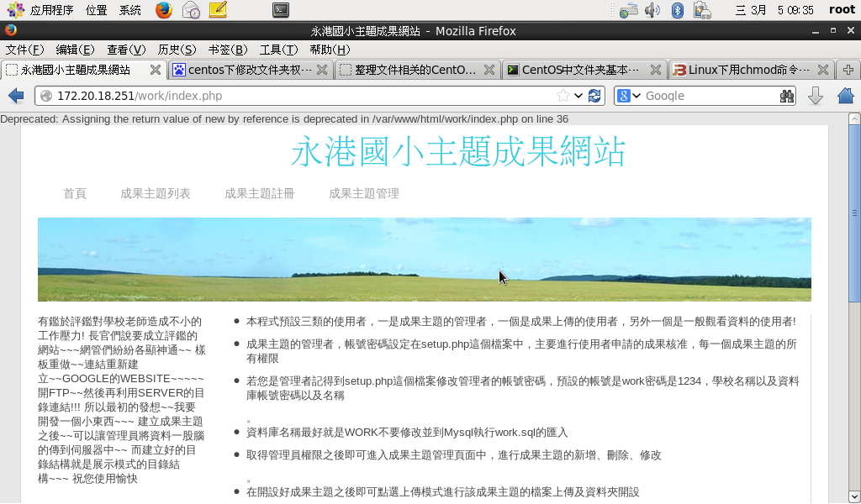Open the 书签(B) bookmarks menu
This screenshot has height=504, width=861.
(x=228, y=50)
